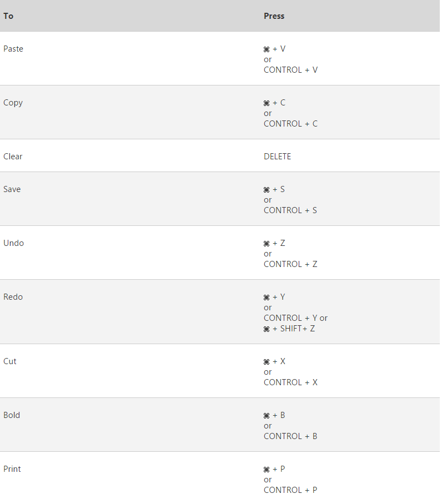Click the Command symbol in the Paste row

point(267,49)
